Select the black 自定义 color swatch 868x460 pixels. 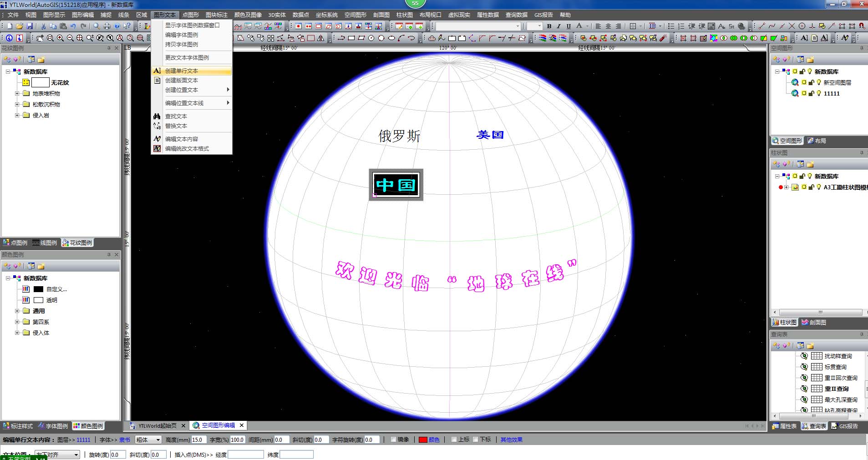pyautogui.click(x=38, y=289)
